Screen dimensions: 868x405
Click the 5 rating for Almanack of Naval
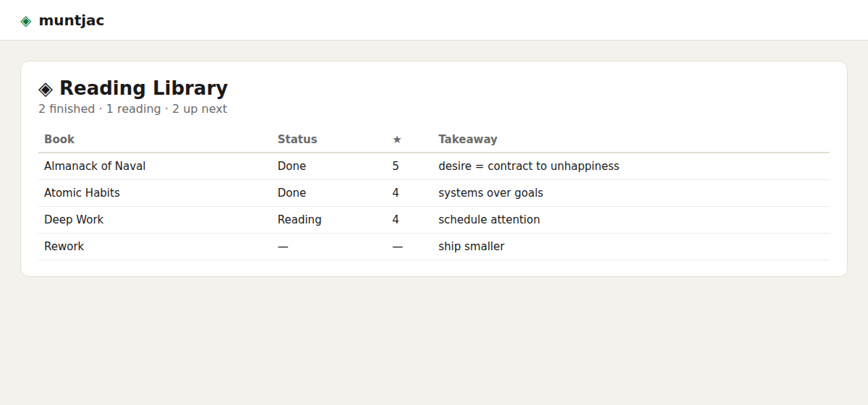396,166
